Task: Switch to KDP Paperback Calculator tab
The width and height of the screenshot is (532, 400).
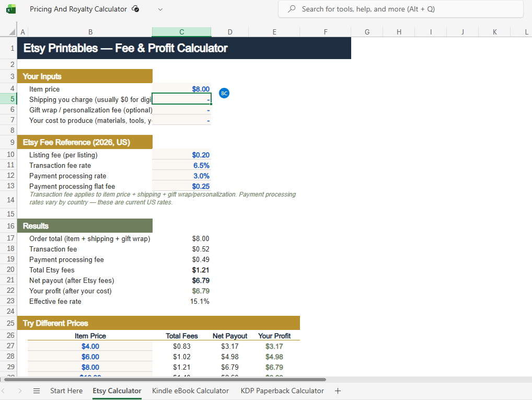Action: 282,391
